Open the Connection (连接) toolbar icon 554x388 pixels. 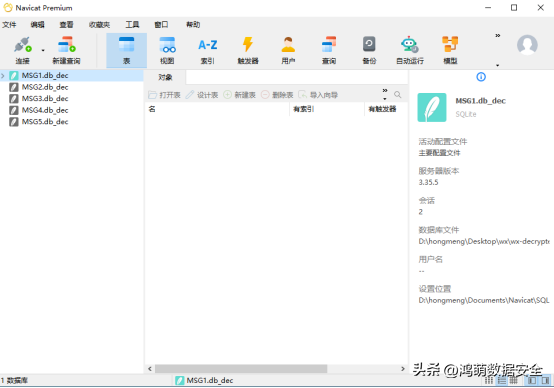[22, 51]
